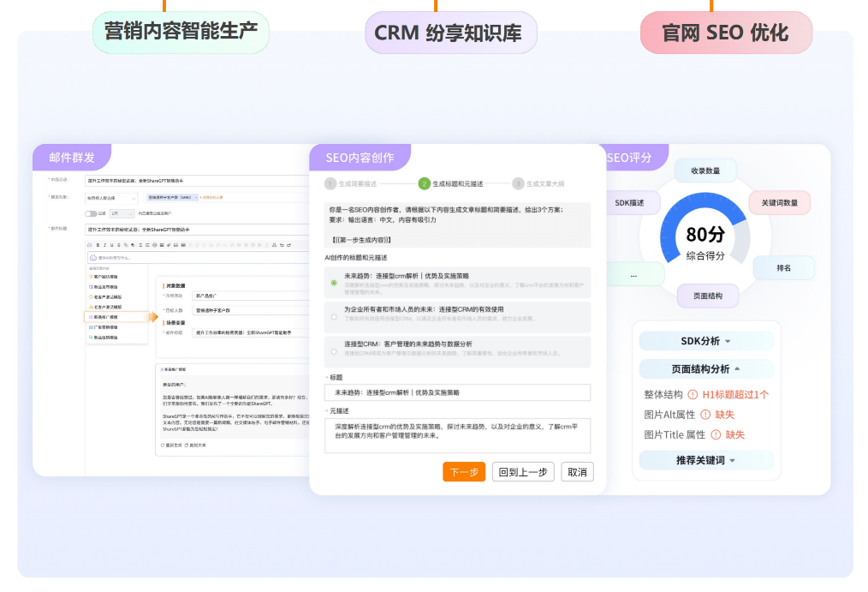Select the radio option 未来趋势：连接型crm解析
The image size is (868, 592).
[334, 282]
